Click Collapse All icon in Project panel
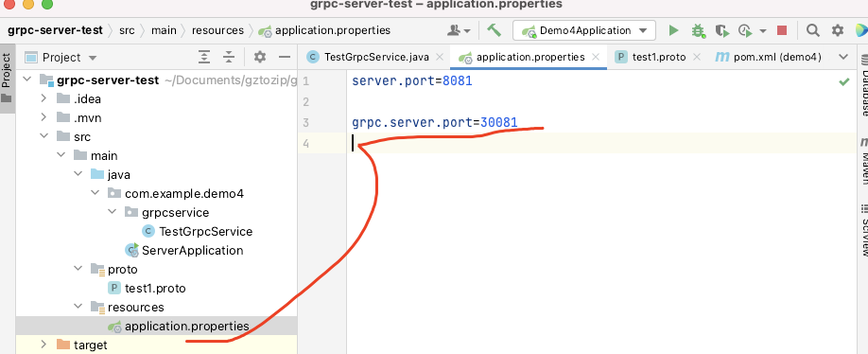Screen dimensions: 868x354 229,57
